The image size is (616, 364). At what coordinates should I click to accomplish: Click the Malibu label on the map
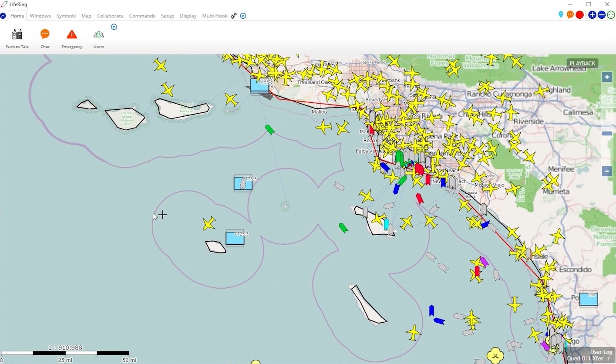tap(319, 112)
